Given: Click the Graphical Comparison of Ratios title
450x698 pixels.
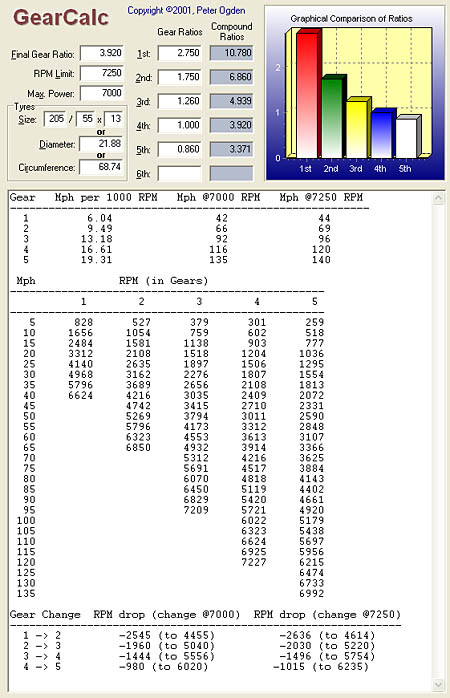Looking at the screenshot, I should click(x=351, y=19).
